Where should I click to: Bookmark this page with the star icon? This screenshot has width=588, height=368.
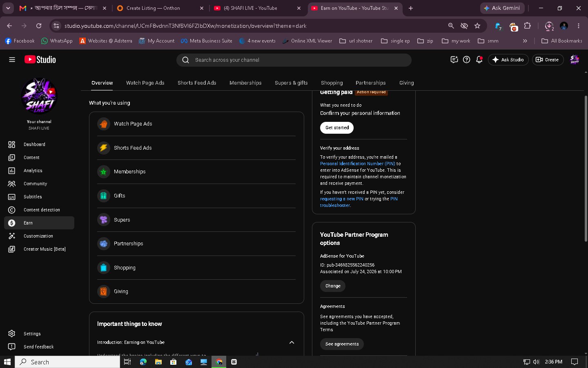pos(477,26)
